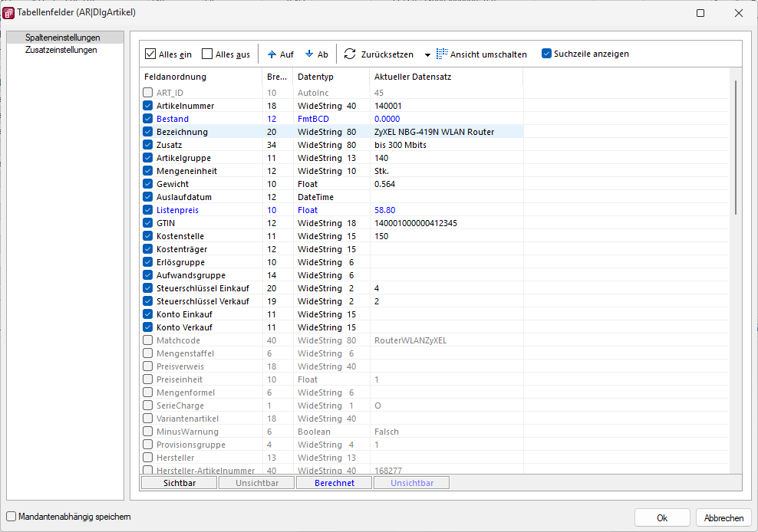This screenshot has height=532, width=758.
Task: Maximize the Tabellenfelder dialog window
Action: [700, 13]
